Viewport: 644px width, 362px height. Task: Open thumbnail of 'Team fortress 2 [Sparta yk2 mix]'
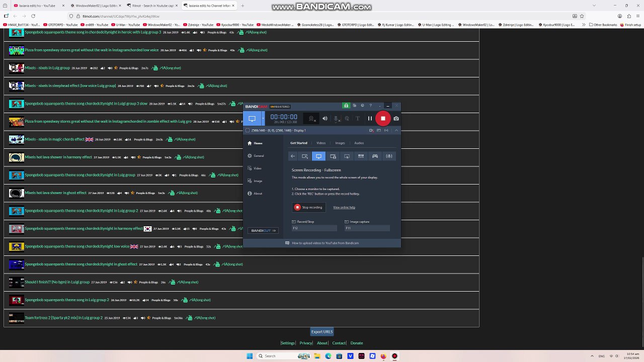16,318
